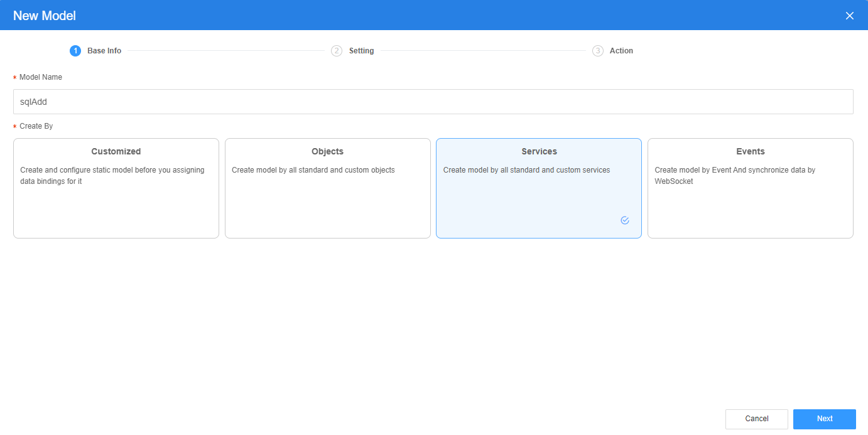Go to the Base Info step
The image size is (868, 435).
[104, 51]
